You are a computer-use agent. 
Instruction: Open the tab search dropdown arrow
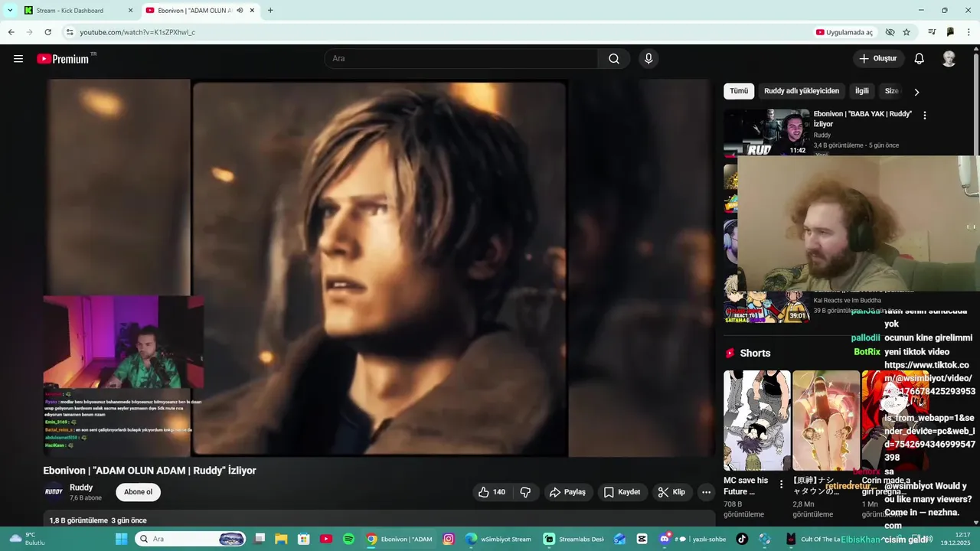click(10, 10)
